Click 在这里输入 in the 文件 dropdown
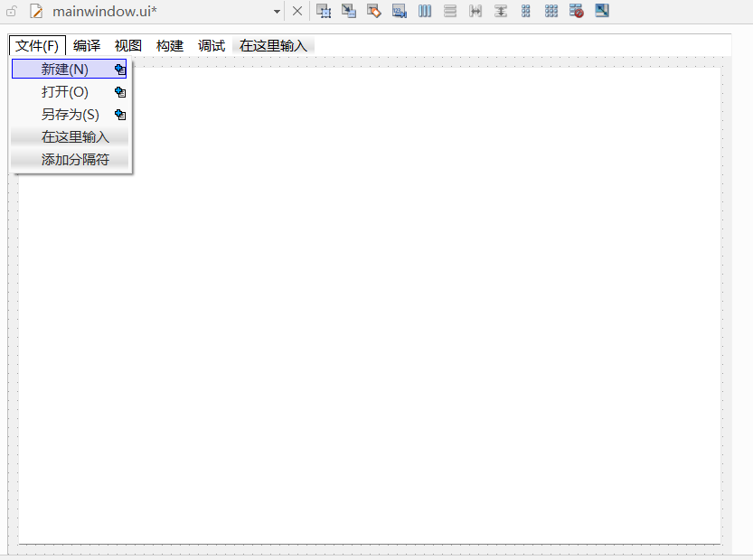This screenshot has width=753, height=560. [70, 137]
